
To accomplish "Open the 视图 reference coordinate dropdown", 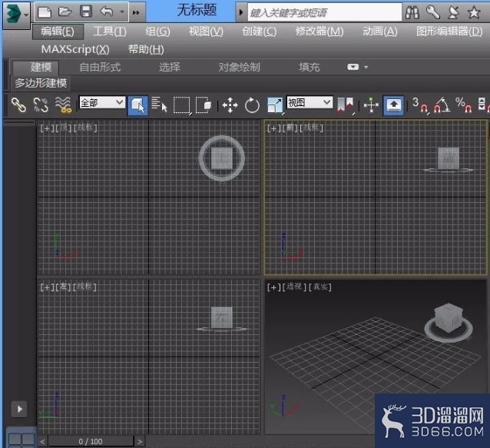I will click(310, 102).
